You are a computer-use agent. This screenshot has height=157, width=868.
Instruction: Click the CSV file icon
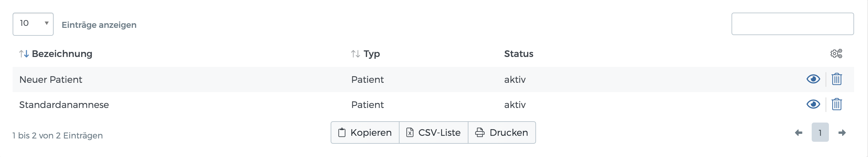(410, 133)
